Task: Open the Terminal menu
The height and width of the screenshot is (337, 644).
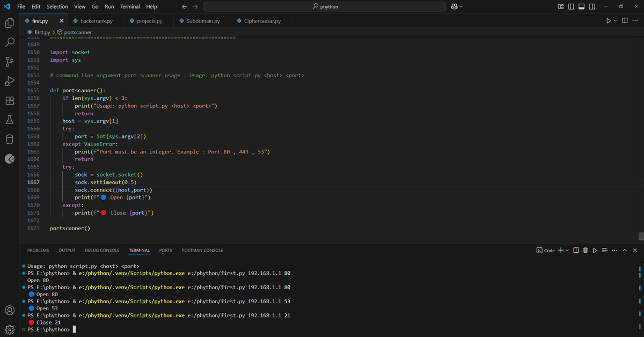Action: click(130, 6)
